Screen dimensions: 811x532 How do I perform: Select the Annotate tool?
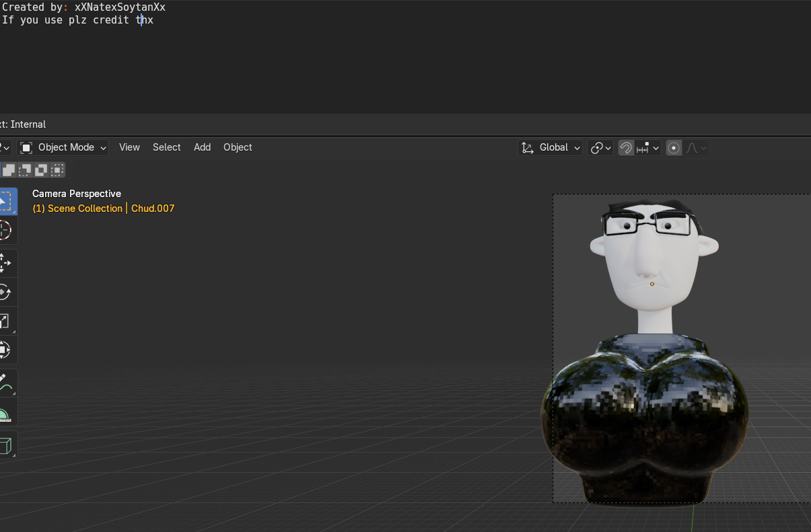(5, 383)
